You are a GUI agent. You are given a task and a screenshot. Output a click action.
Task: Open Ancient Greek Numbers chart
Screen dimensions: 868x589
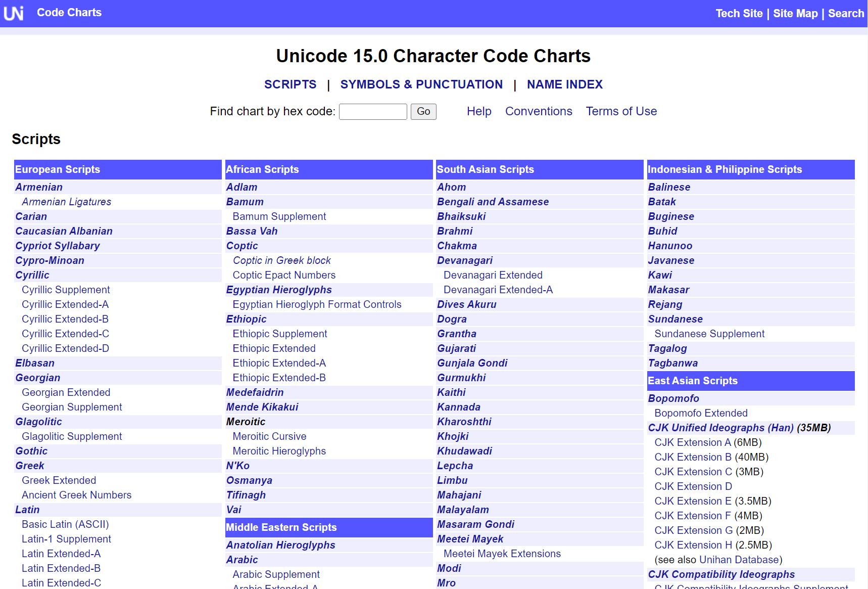click(76, 495)
